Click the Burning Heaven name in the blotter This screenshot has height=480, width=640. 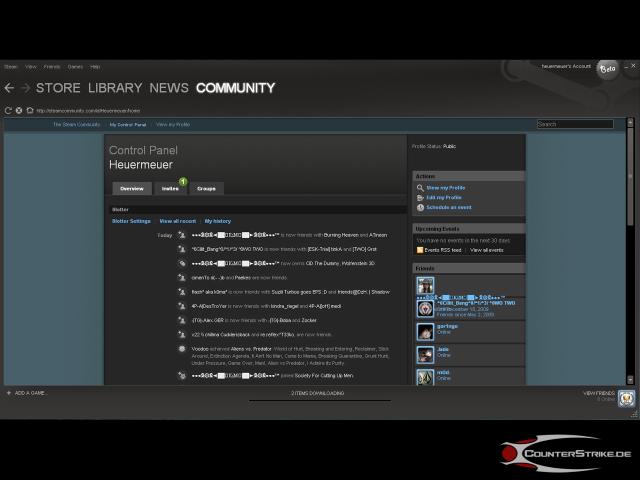(x=341, y=235)
